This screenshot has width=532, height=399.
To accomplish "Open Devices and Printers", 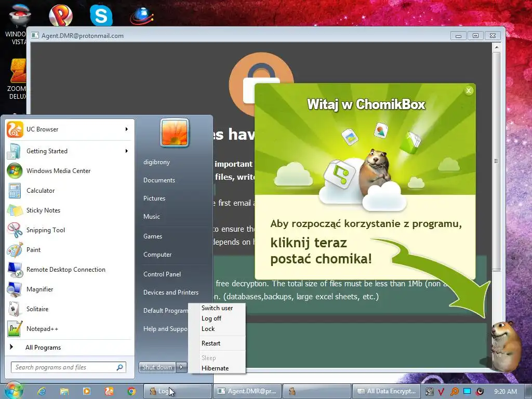I will coord(170,292).
